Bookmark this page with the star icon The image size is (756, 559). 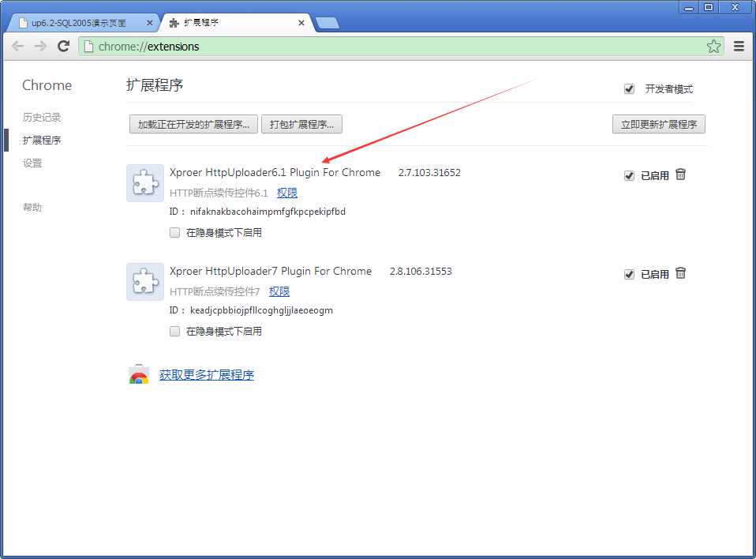pos(713,47)
